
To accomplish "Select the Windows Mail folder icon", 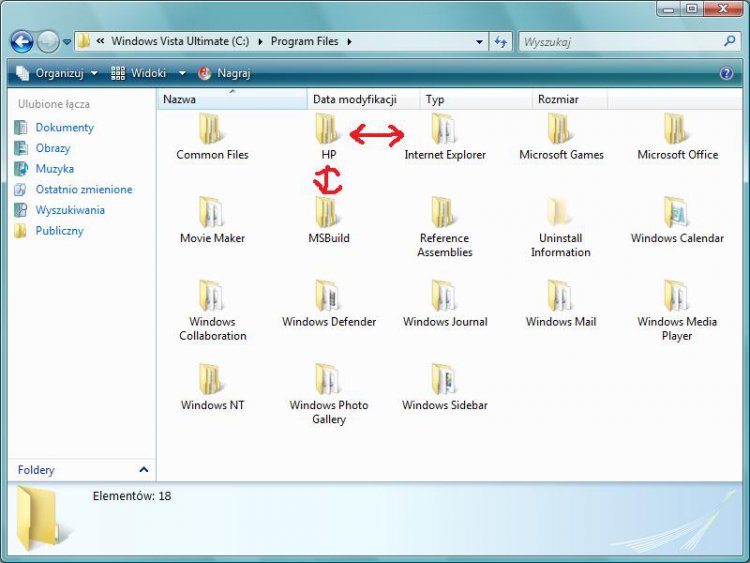I will coord(560,296).
